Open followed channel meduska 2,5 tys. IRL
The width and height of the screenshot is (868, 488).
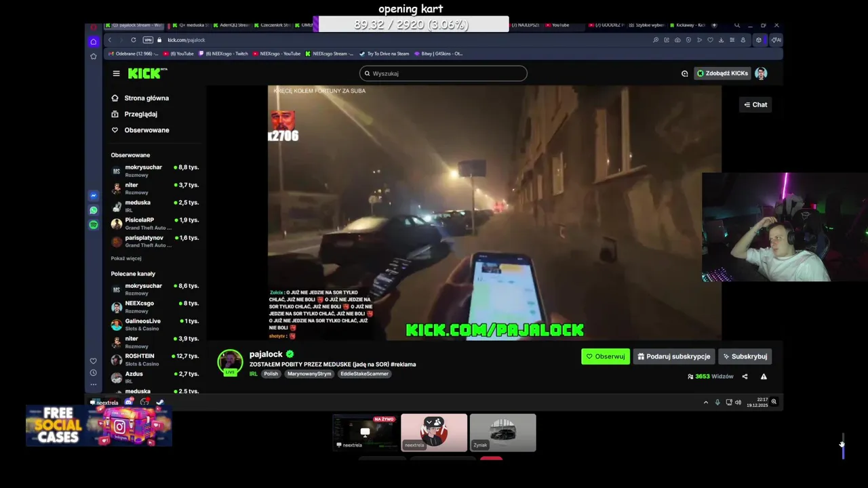(155, 205)
